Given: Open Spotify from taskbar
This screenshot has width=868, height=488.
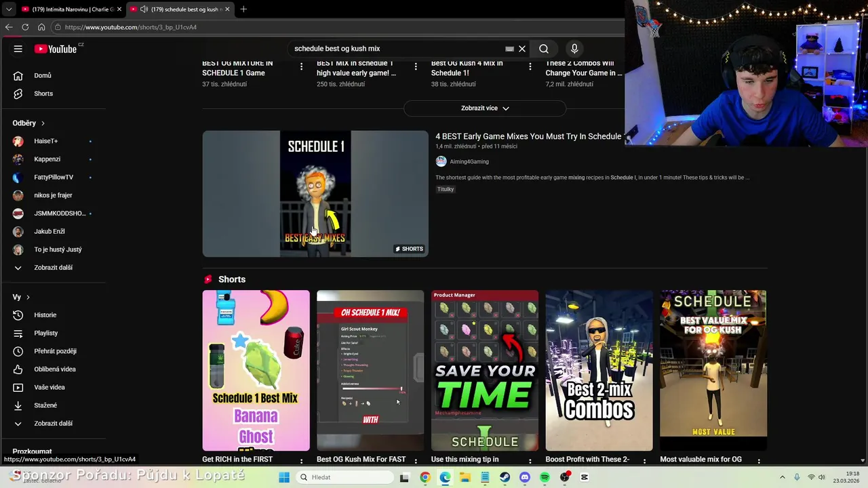Looking at the screenshot, I should [x=545, y=477].
